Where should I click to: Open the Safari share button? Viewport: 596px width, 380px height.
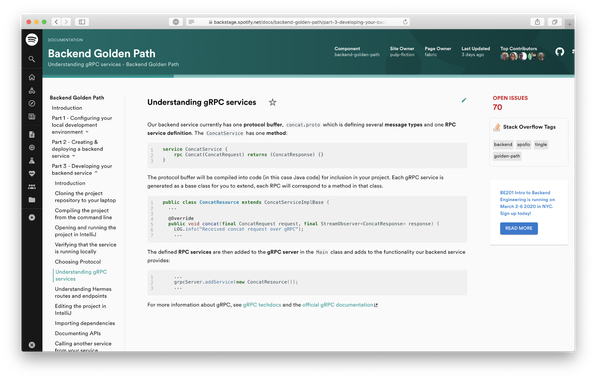tap(537, 22)
